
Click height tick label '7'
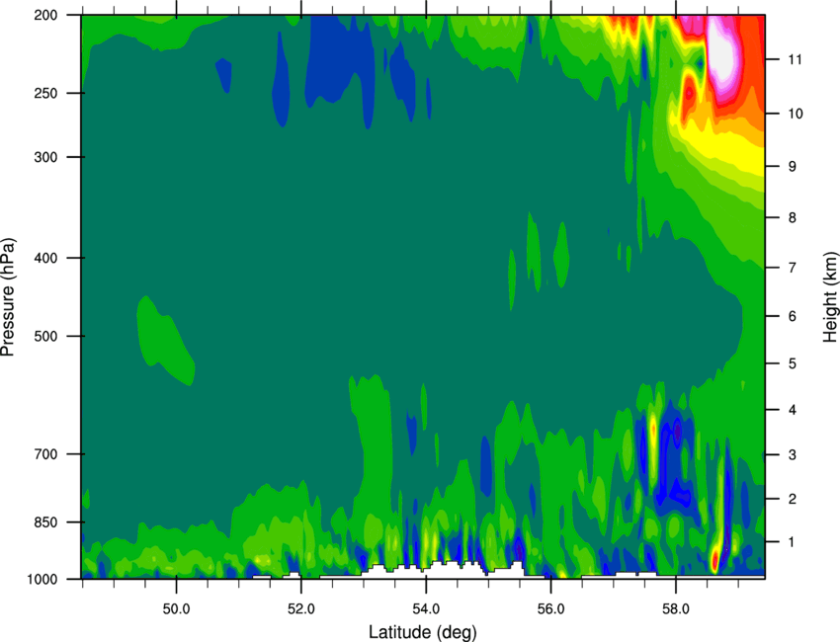[793, 268]
